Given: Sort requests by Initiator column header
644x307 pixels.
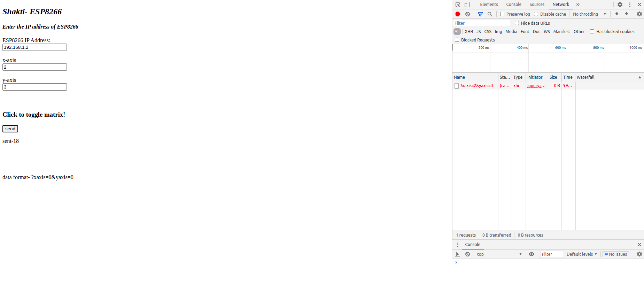Looking at the screenshot, I should 537,77.
